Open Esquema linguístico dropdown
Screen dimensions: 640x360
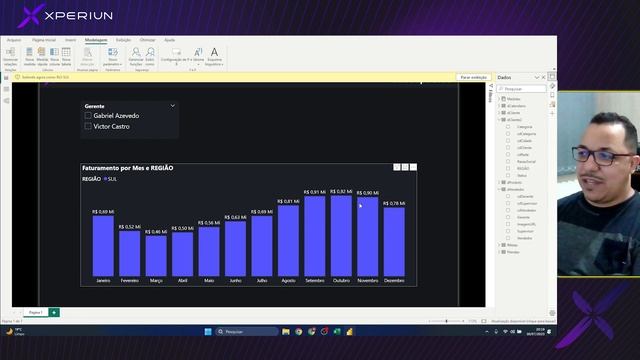[x=214, y=56]
